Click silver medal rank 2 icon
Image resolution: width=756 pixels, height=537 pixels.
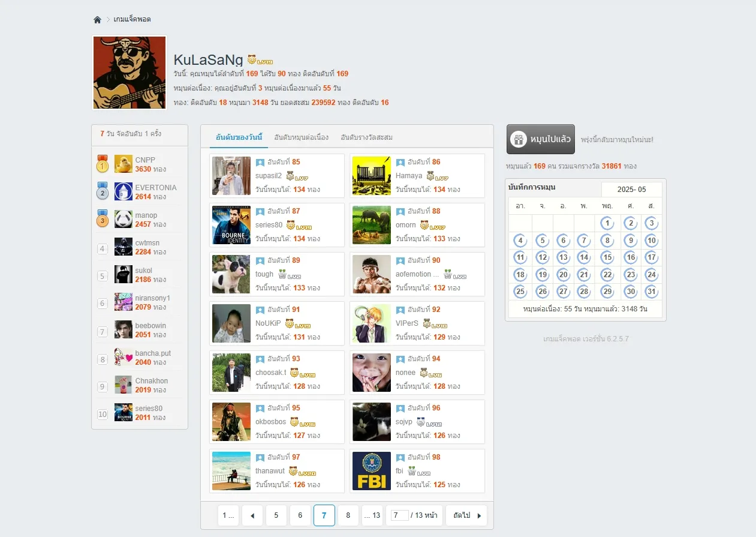(x=103, y=191)
